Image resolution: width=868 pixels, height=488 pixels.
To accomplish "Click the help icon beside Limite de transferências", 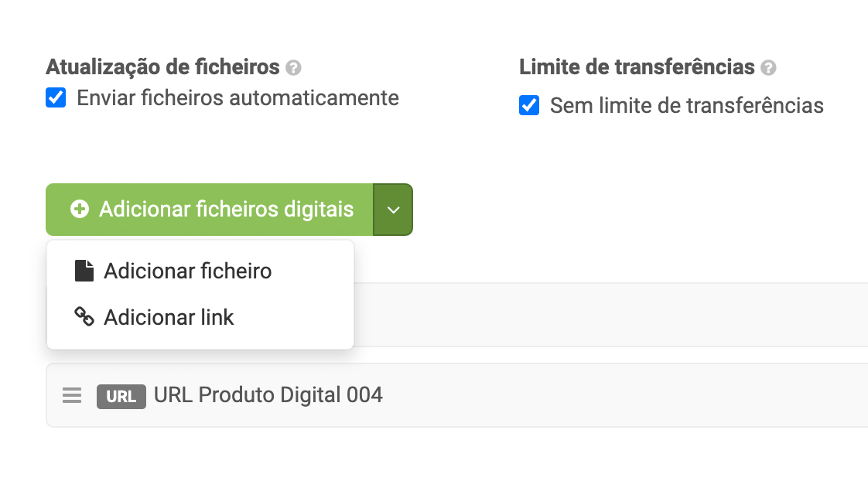I will tap(768, 67).
